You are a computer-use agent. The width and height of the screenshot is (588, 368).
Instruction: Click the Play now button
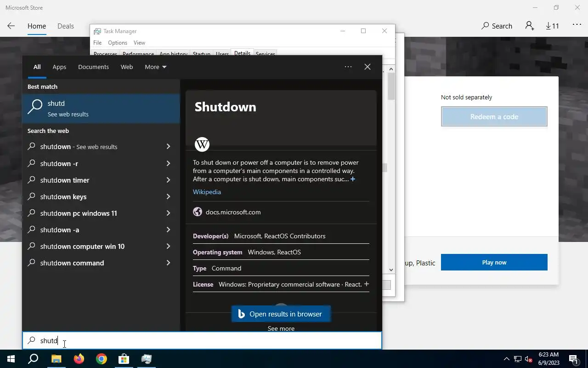[494, 262]
